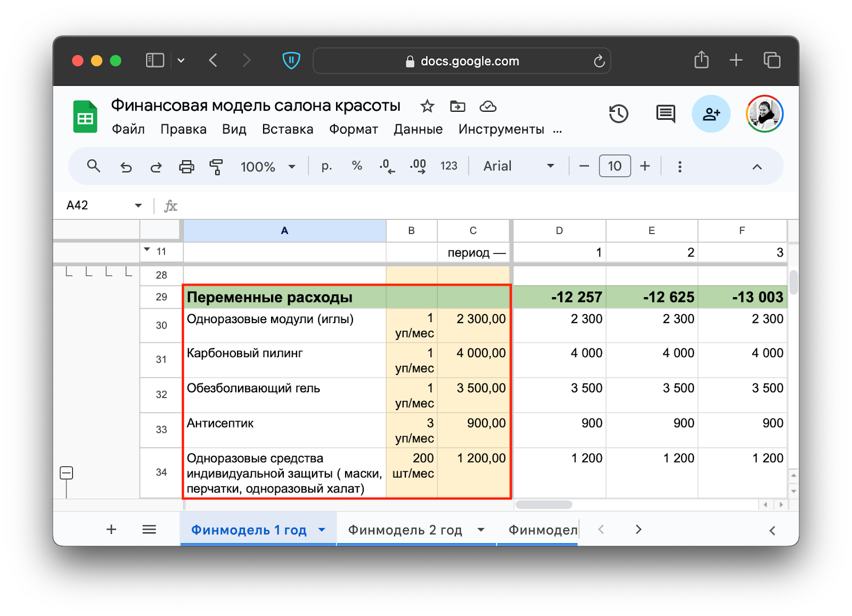Switch to Финмодель 2 год tab
Screen dimensions: 852x616
point(405,530)
